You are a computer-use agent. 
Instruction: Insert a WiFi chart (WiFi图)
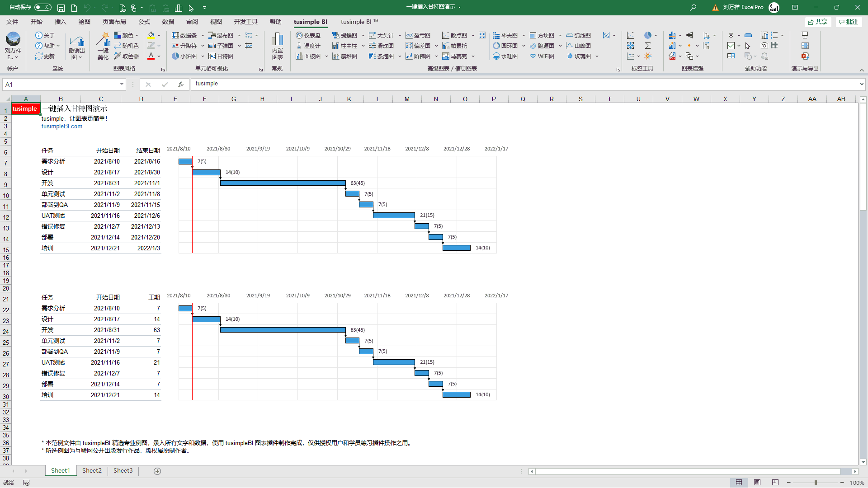click(541, 56)
